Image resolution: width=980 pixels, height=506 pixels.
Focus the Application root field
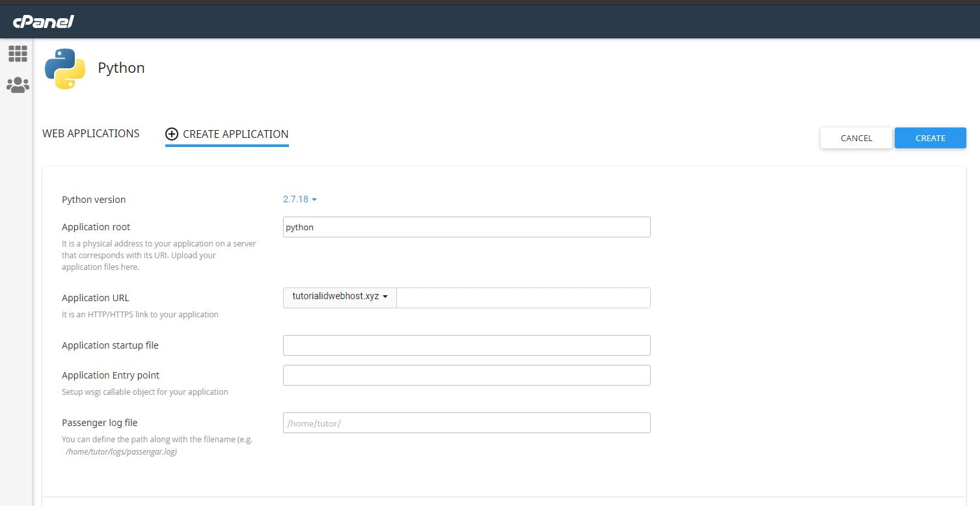coord(467,227)
